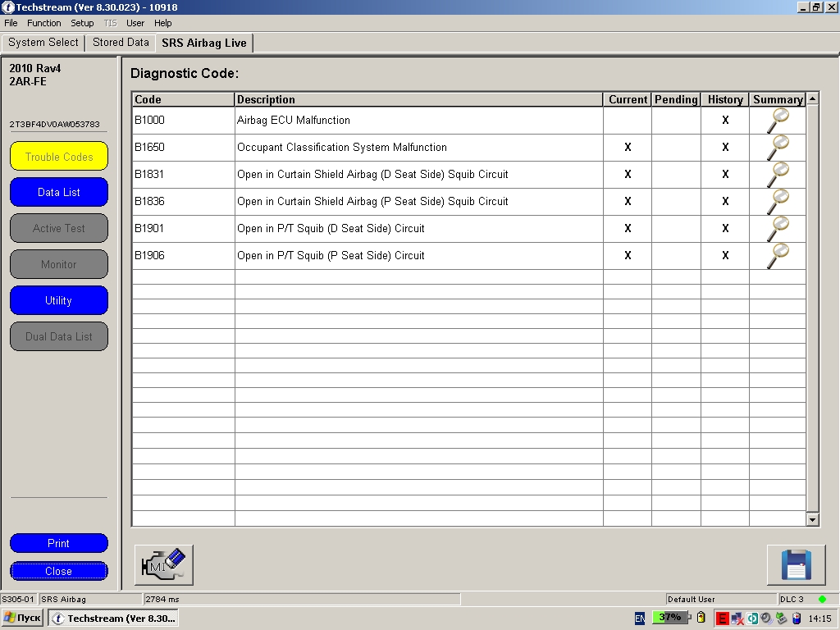This screenshot has height=630, width=840.
Task: Click the EN language indicator in the tray
Action: tap(640, 619)
